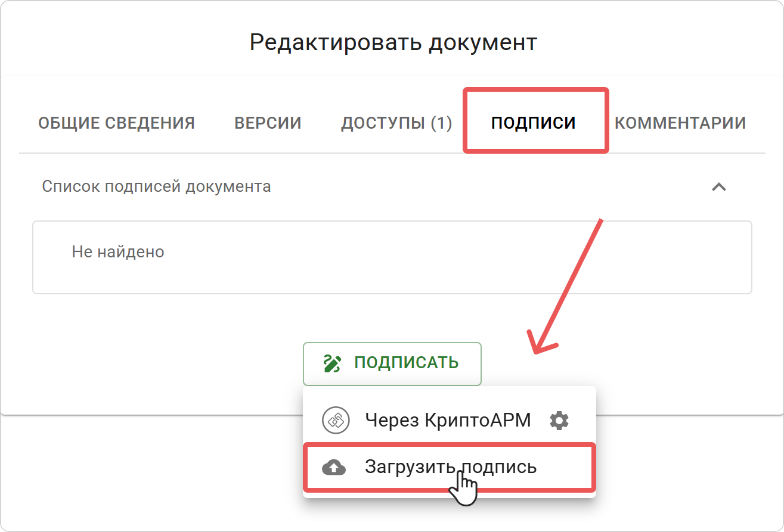Open the Версии tab
This screenshot has width=784, height=532.
267,122
